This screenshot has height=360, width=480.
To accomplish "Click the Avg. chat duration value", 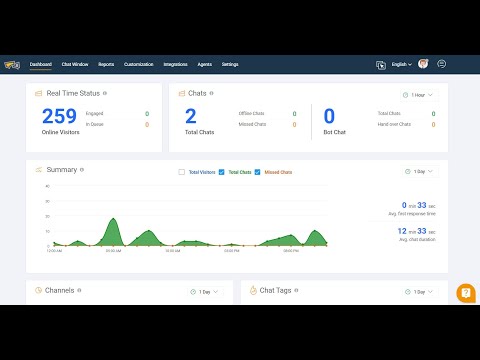I will [416, 231].
